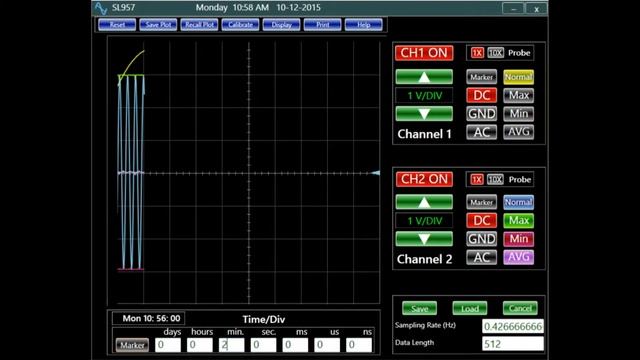Viewport: 640px width, 360px height.
Task: Open Save Plot in the toolbar
Action: 158,25
